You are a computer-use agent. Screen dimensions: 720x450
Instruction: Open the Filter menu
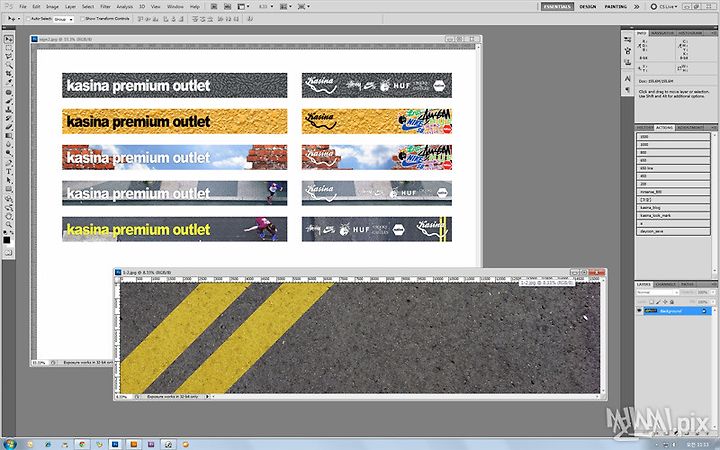(106, 7)
